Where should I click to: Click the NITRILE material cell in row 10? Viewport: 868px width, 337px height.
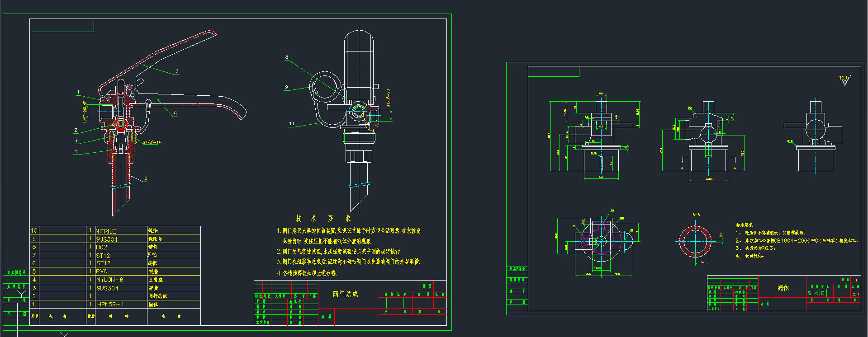(x=106, y=231)
